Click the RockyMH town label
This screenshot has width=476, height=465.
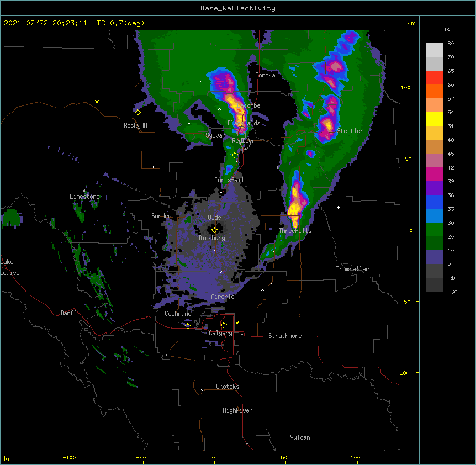pyautogui.click(x=135, y=125)
